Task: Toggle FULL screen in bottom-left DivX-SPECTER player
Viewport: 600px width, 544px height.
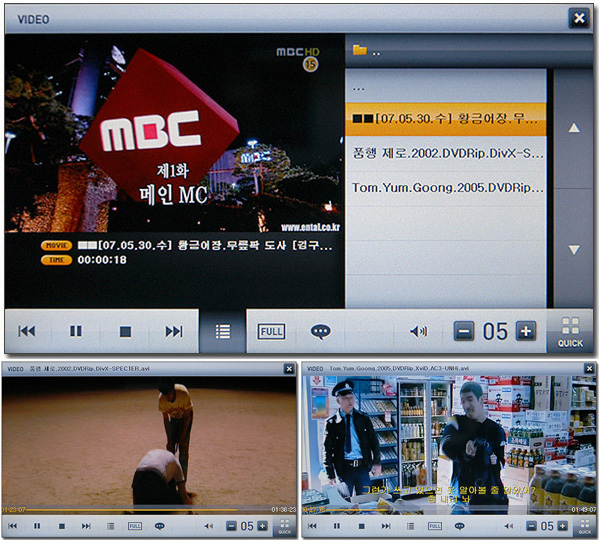Action: pyautogui.click(x=135, y=526)
